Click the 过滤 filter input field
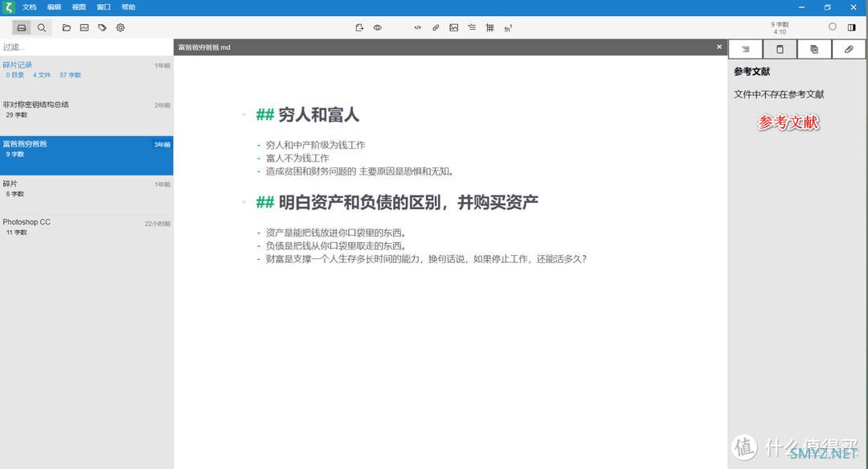This screenshot has width=868, height=469. (86, 47)
